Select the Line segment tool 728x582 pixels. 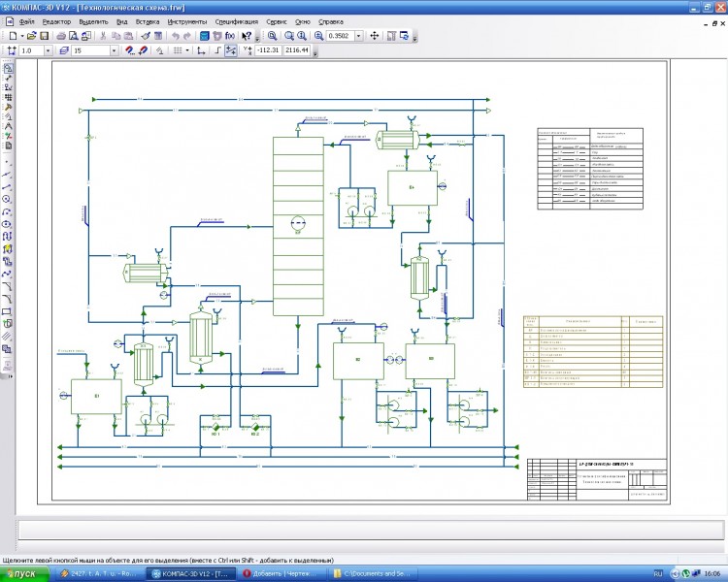point(7,186)
